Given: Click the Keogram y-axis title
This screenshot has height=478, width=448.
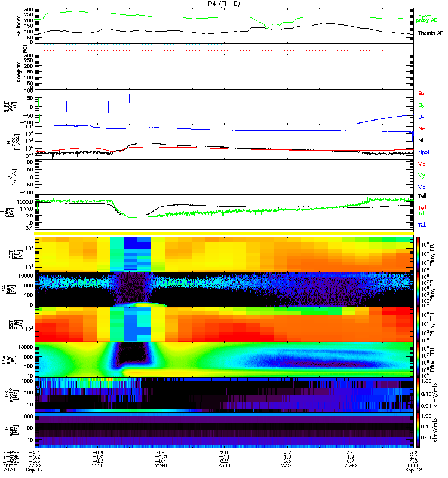Looking at the screenshot, I should [x=19, y=71].
